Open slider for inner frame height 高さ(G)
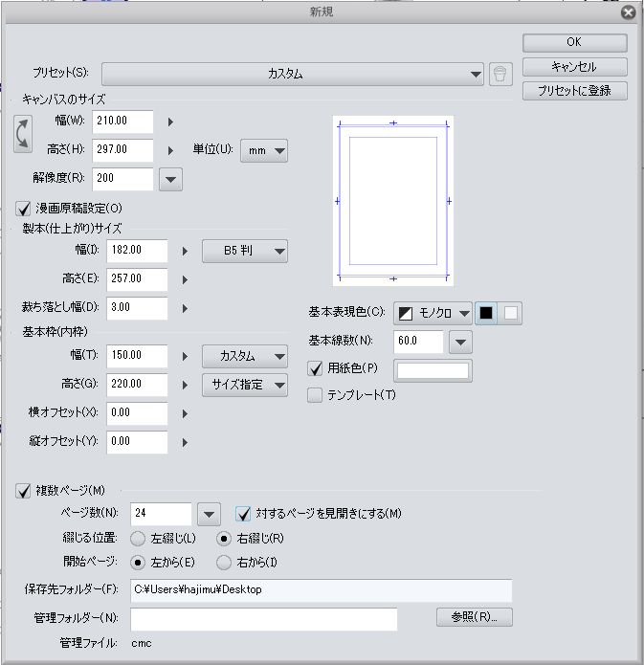Screen dimensions: 644x665 [x=185, y=385]
